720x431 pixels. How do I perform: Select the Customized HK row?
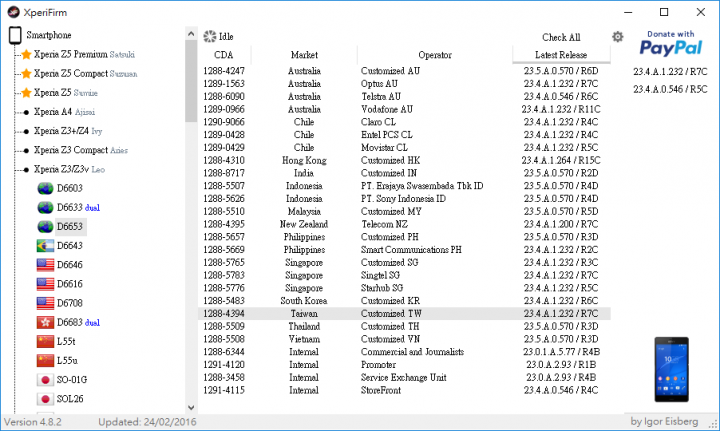click(x=405, y=161)
